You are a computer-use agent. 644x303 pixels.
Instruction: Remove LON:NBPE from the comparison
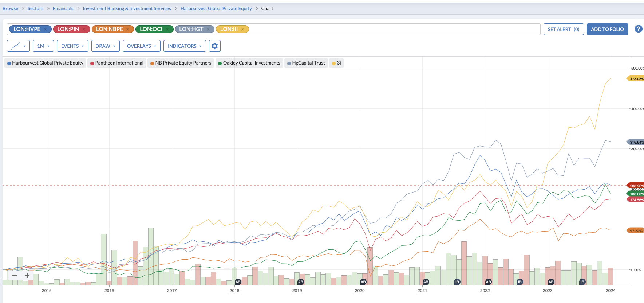click(x=127, y=29)
